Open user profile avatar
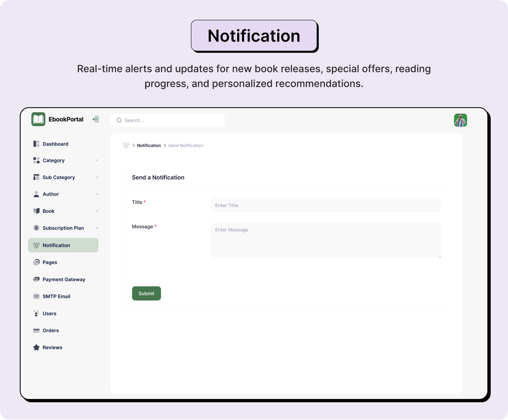The height and width of the screenshot is (420, 508). coord(460,120)
